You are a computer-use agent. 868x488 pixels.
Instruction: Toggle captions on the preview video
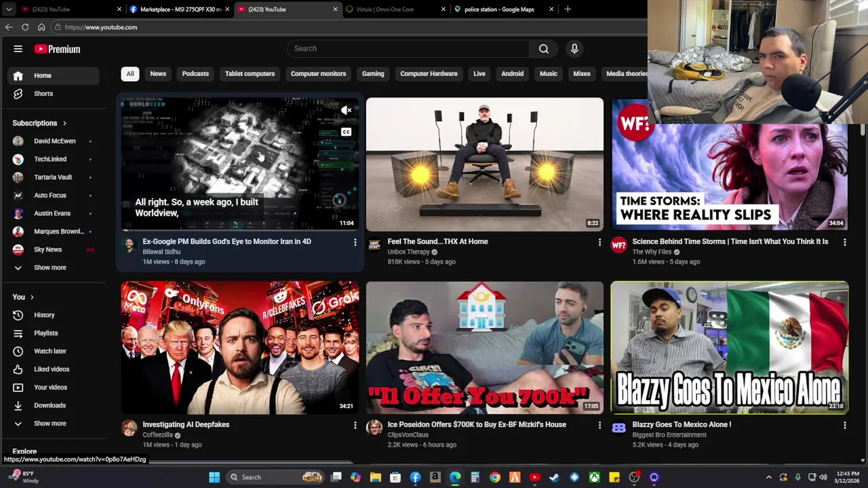(346, 132)
